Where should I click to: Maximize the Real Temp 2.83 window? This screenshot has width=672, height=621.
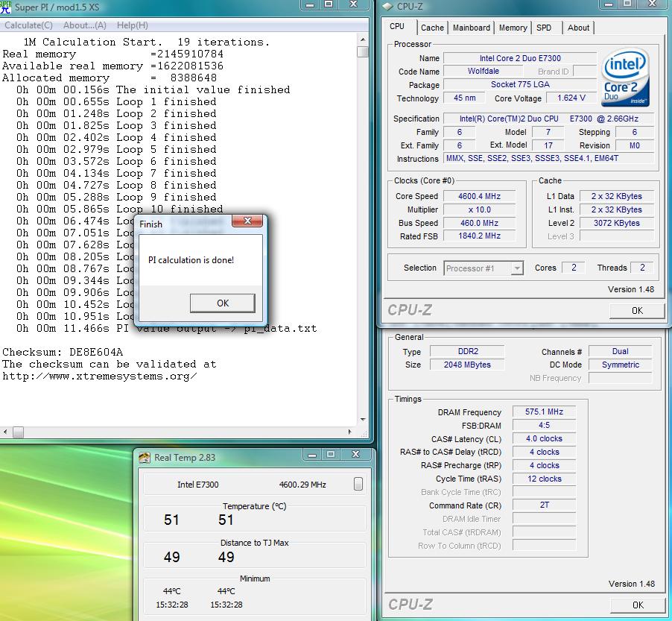(331, 455)
